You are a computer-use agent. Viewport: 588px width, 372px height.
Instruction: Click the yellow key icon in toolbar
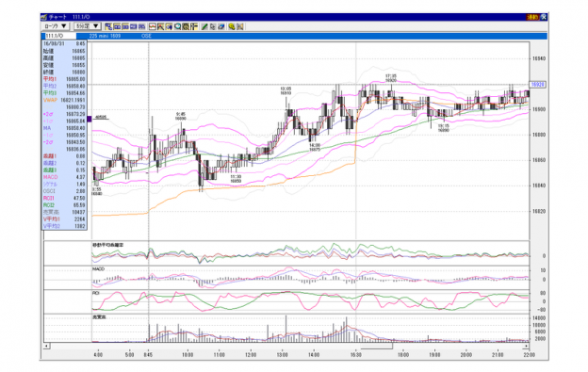(232, 26)
